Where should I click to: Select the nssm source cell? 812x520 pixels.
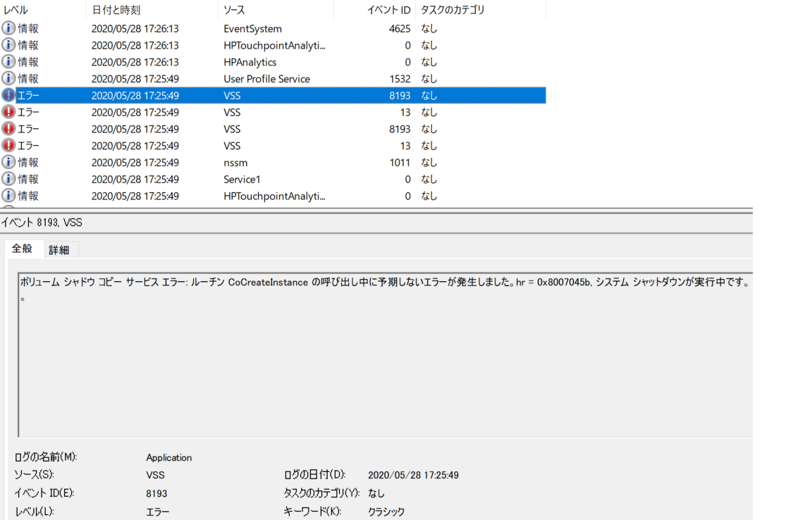click(x=235, y=163)
